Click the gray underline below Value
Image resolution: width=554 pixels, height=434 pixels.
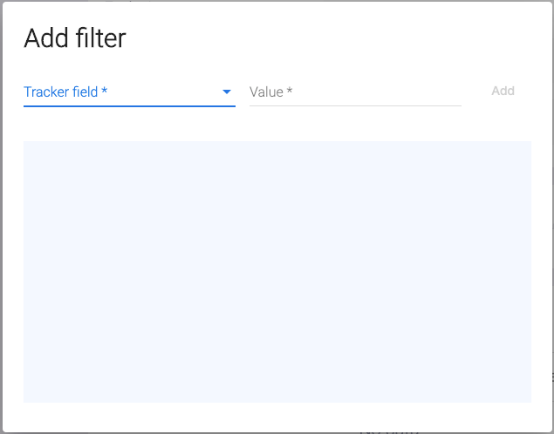pos(355,105)
